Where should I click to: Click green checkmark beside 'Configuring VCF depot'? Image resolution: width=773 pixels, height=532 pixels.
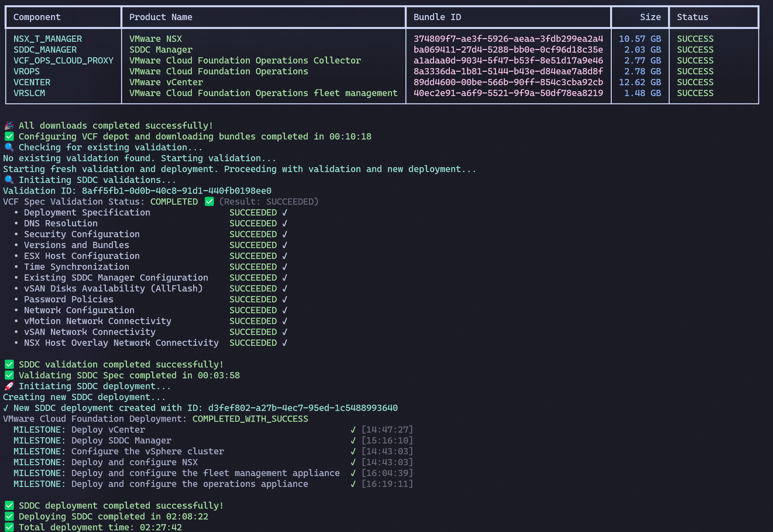point(9,136)
